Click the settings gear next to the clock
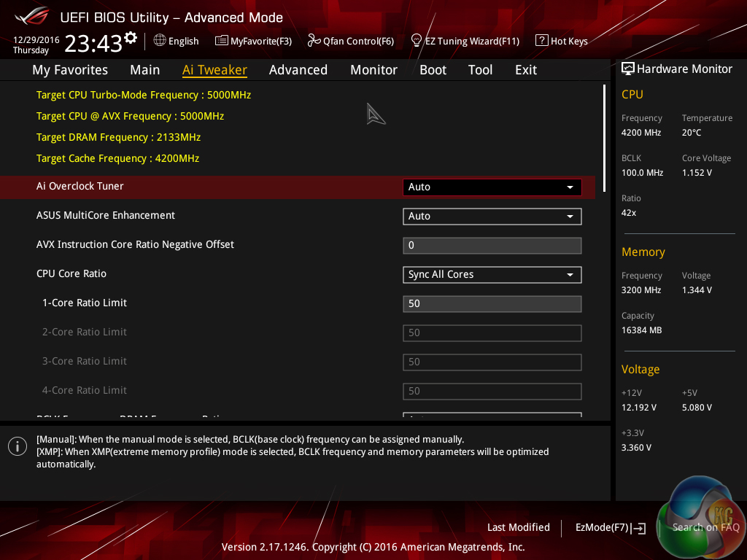747x560 pixels. tap(131, 38)
